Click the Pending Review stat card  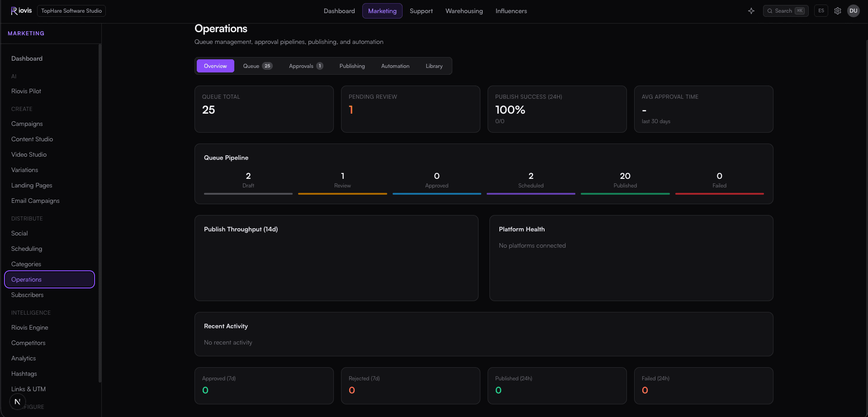411,109
